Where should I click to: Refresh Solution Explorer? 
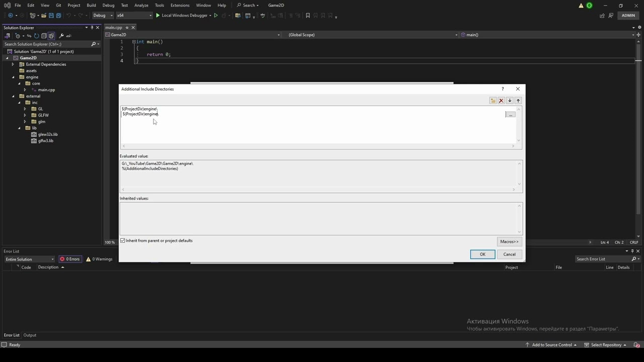pos(36,36)
